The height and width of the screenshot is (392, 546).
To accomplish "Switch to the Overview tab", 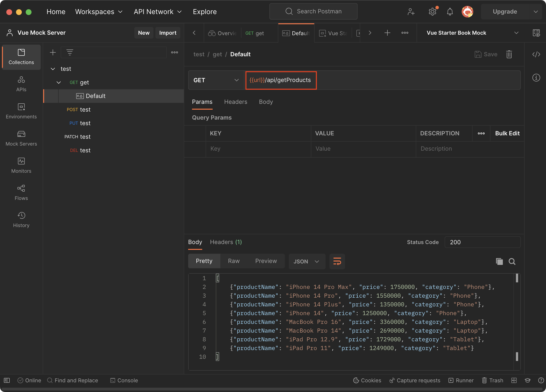I will click(x=222, y=33).
